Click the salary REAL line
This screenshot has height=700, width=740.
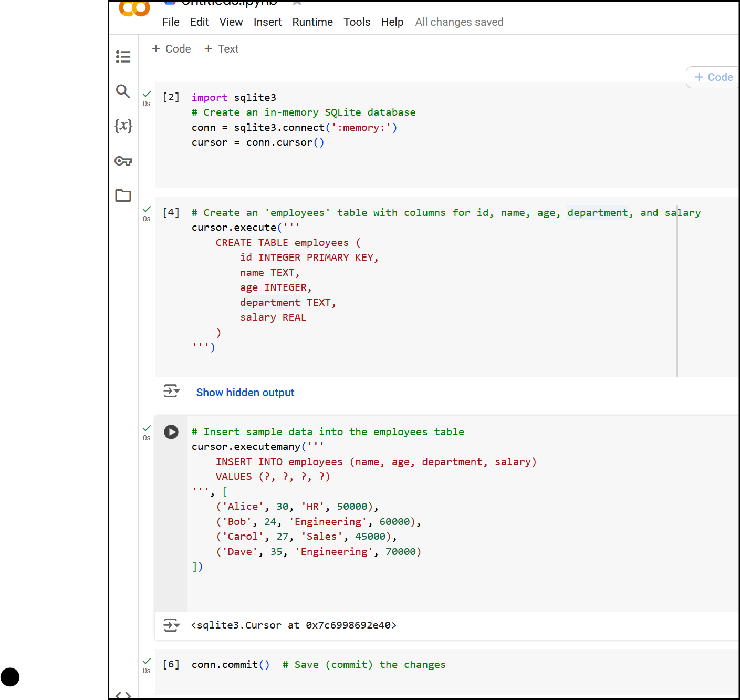[x=273, y=317]
